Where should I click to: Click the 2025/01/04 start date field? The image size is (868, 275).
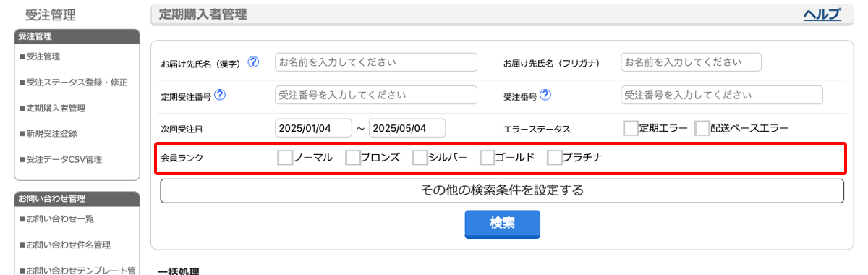pyautogui.click(x=313, y=128)
